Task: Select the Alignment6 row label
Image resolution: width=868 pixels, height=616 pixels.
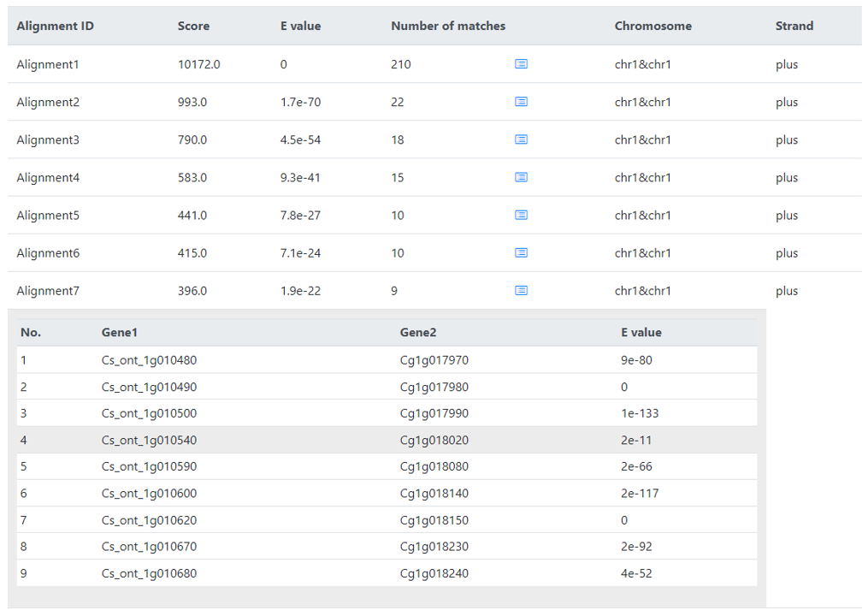Action: pos(48,252)
